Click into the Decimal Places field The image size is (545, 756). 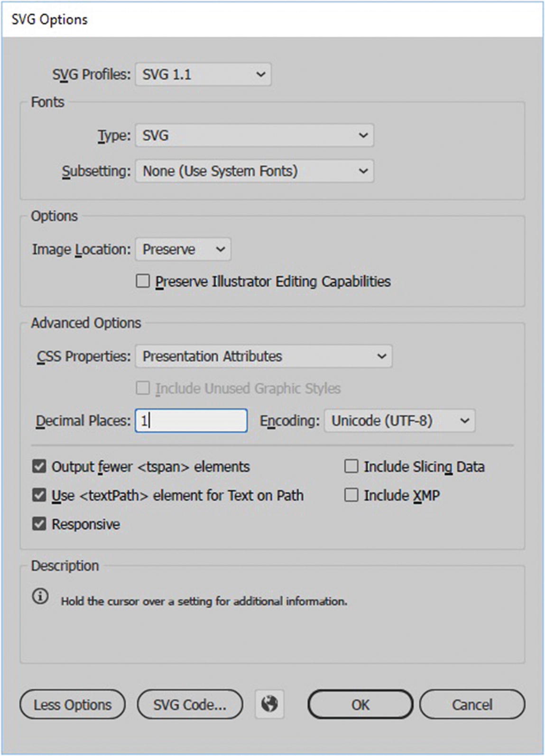(191, 421)
